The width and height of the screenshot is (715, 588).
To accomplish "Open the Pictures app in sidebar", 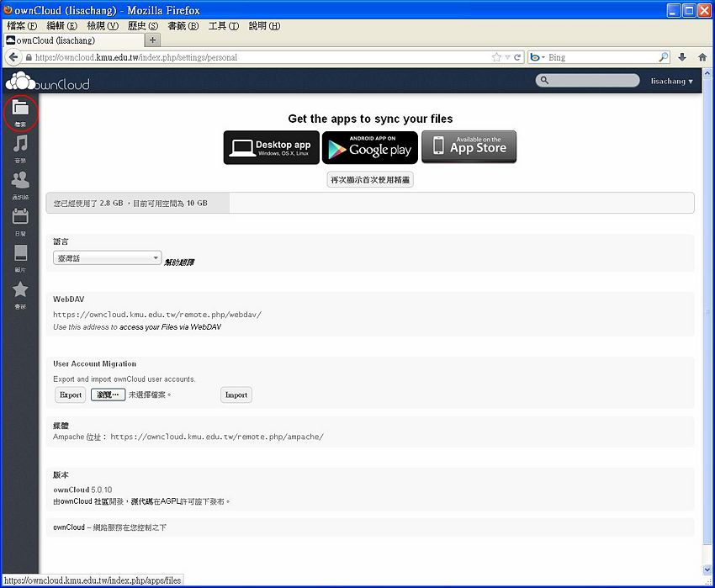I will [x=20, y=257].
